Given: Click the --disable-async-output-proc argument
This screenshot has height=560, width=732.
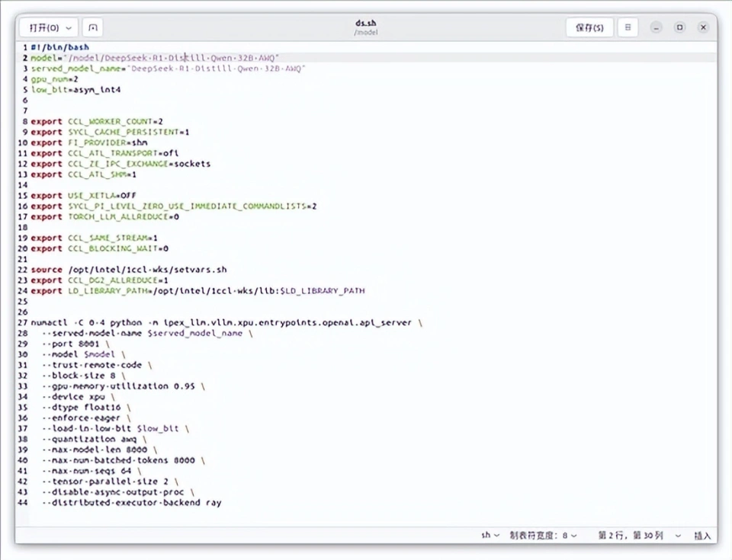Looking at the screenshot, I should 118,492.
